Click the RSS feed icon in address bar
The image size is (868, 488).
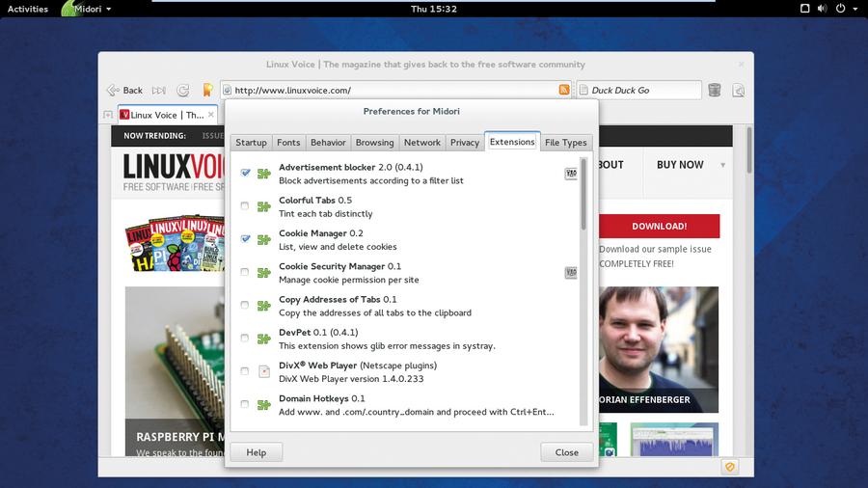(x=564, y=90)
